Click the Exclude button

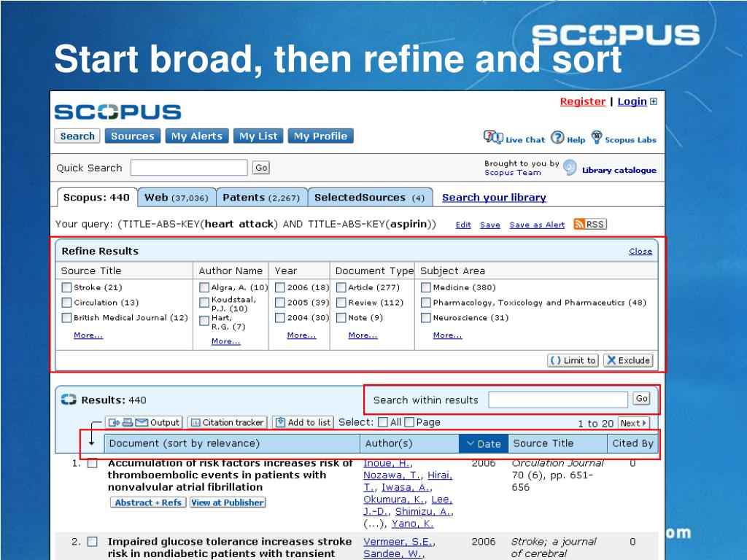coord(628,360)
